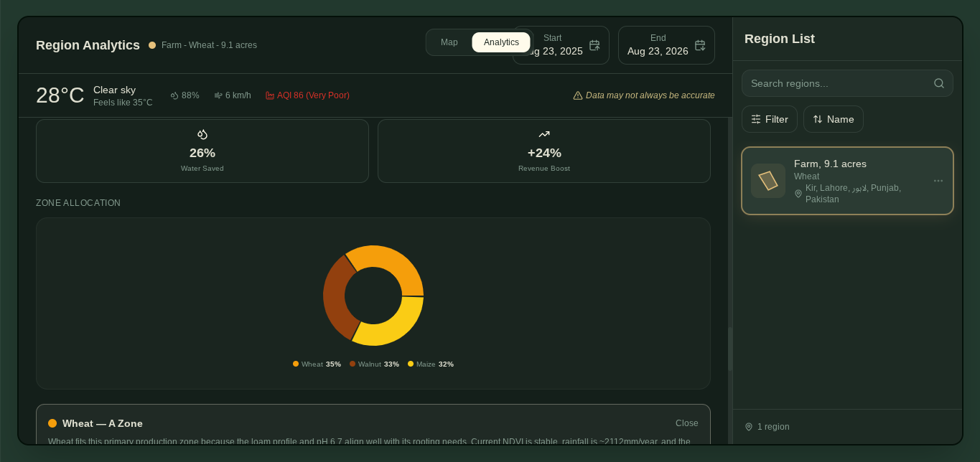Select Walnut 33% legend entry
Screen dimensions: 980x462
[x=374, y=364]
